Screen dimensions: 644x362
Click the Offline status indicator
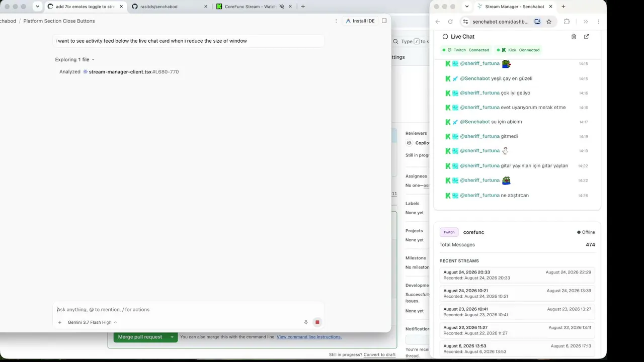(586, 232)
